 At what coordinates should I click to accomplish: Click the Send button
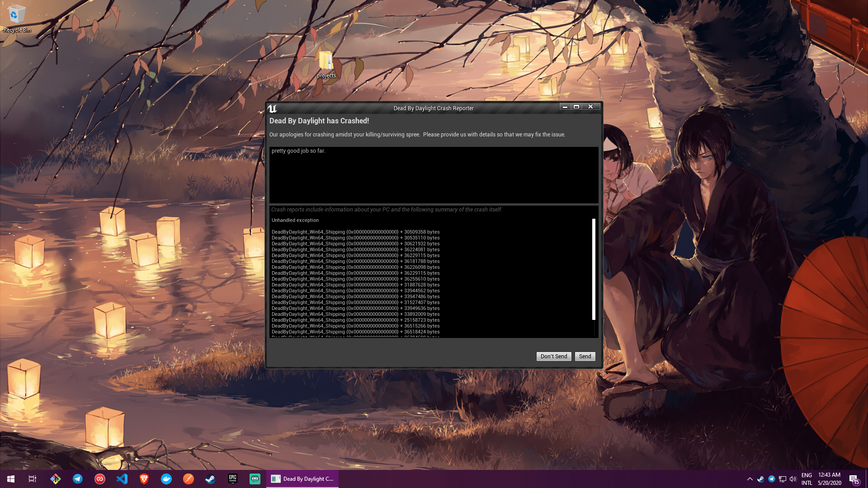585,357
